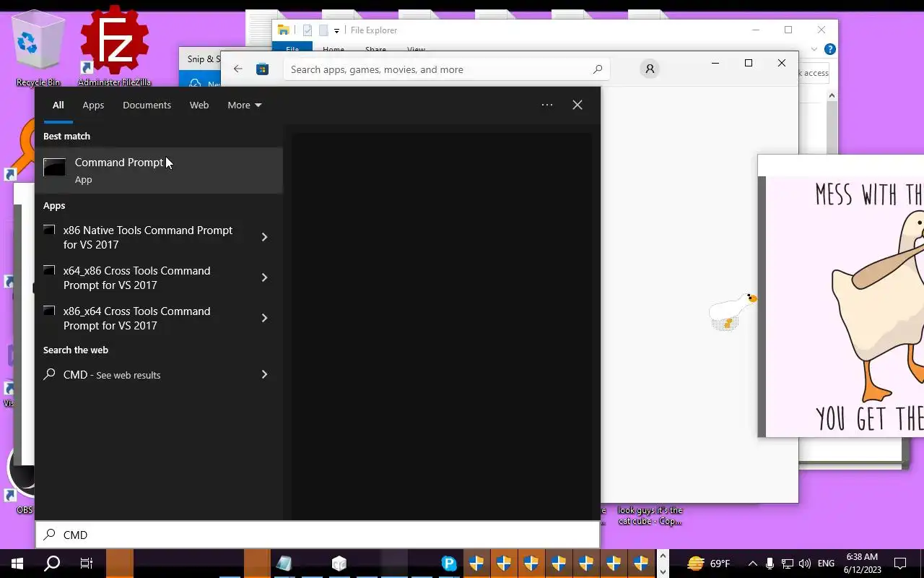924x578 pixels.
Task: Open the weather widget showing 69°F
Action: tap(709, 564)
